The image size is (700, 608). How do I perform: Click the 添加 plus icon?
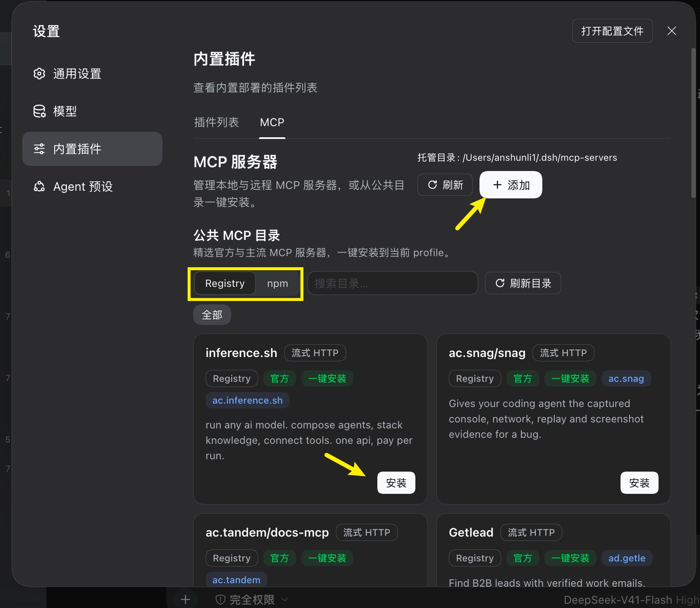[x=497, y=185]
